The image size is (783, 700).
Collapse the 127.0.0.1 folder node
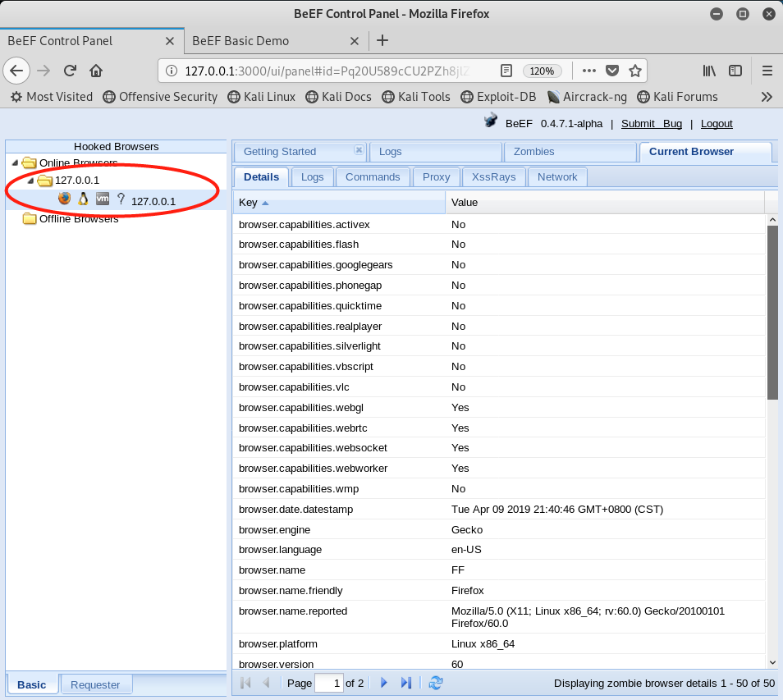click(x=30, y=181)
